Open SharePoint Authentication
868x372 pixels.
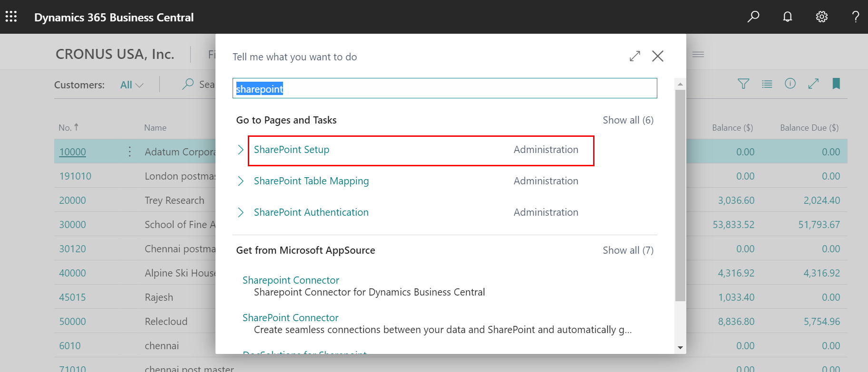(311, 212)
